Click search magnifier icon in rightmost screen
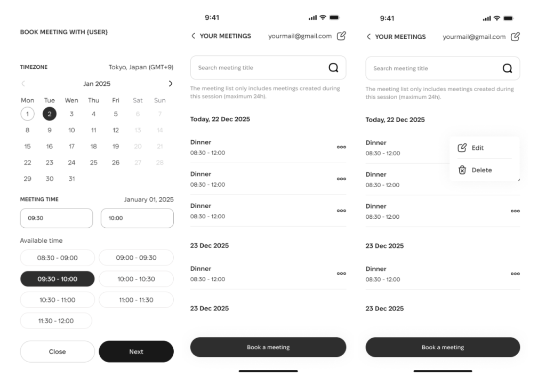The width and height of the screenshot is (546, 392). (507, 68)
